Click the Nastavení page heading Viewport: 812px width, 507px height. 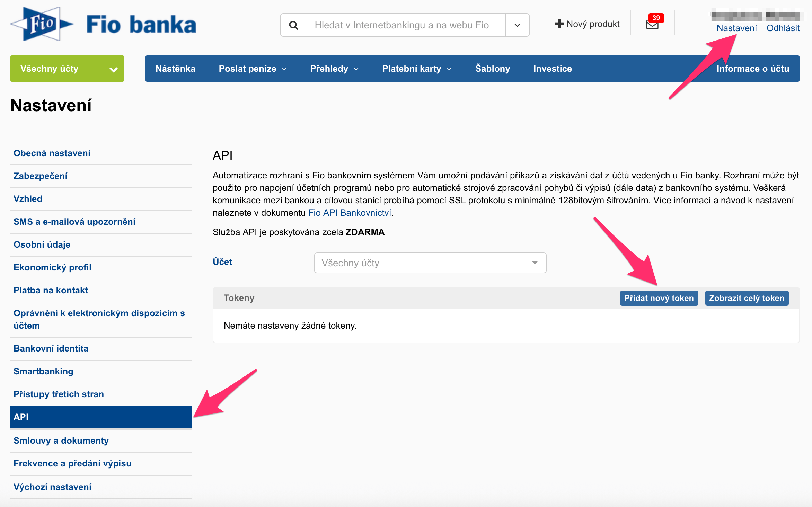51,105
